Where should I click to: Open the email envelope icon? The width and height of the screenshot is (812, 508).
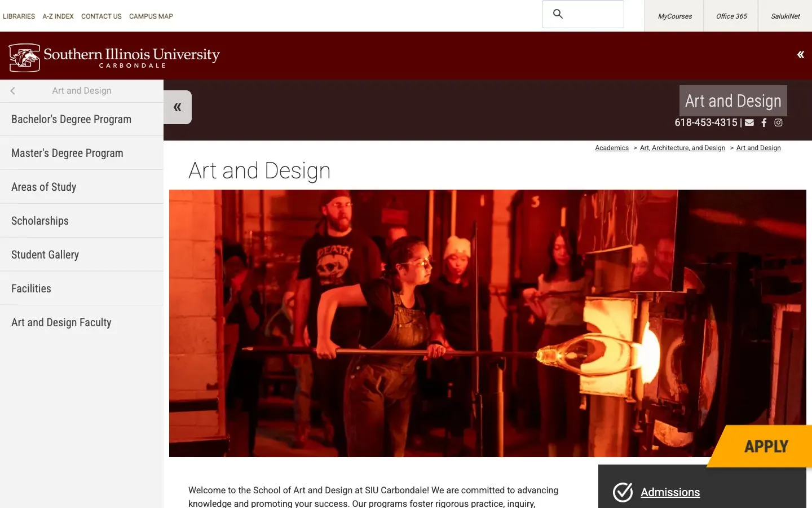click(749, 122)
